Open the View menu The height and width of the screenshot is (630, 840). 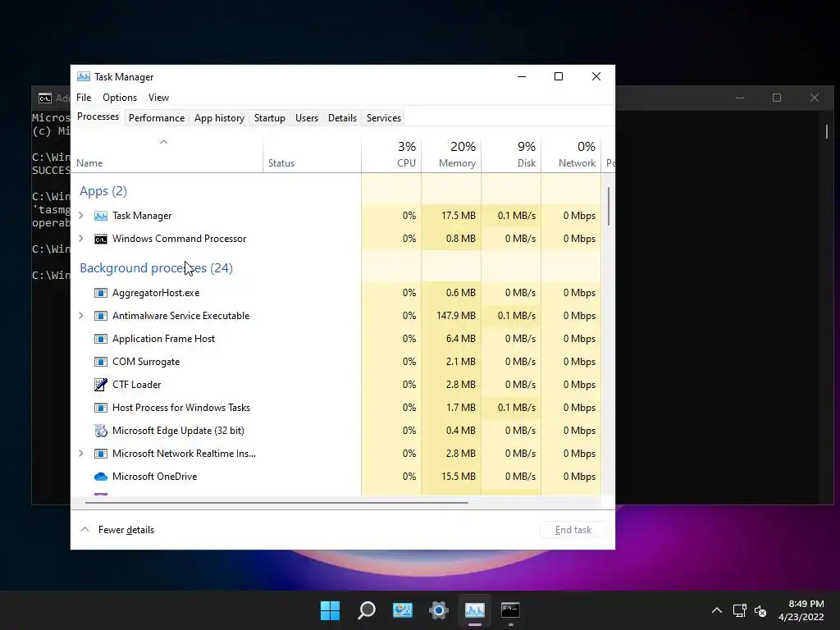pos(158,98)
